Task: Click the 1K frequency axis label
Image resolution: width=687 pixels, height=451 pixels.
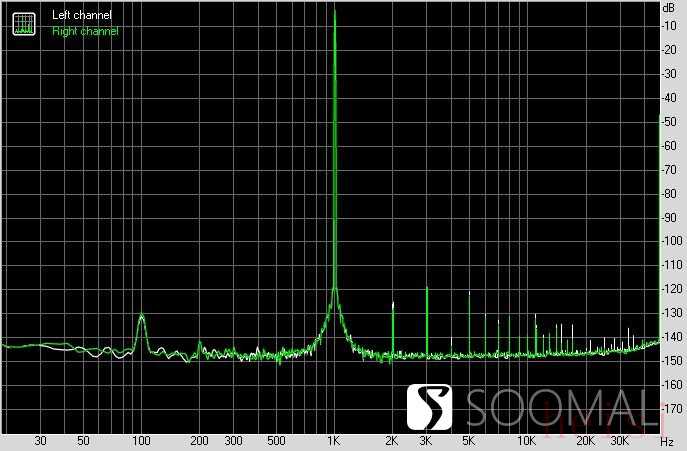Action: (334, 440)
